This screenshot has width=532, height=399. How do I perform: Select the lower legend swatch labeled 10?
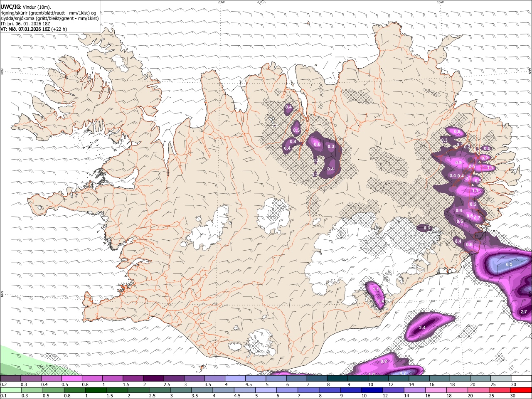(372, 390)
